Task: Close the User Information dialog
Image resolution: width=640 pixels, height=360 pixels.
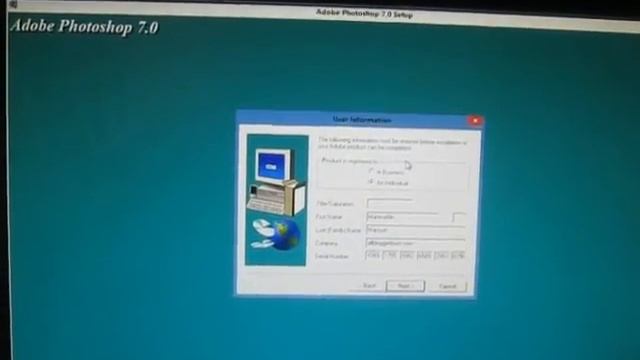Action: [475, 121]
